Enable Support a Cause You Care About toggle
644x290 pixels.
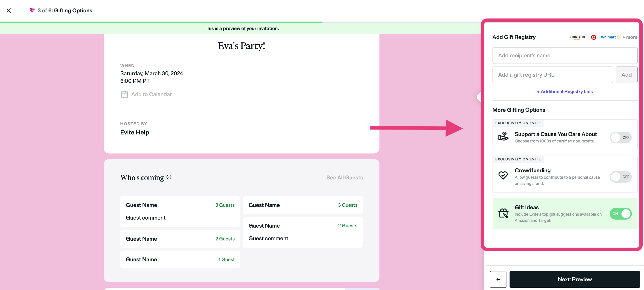621,137
